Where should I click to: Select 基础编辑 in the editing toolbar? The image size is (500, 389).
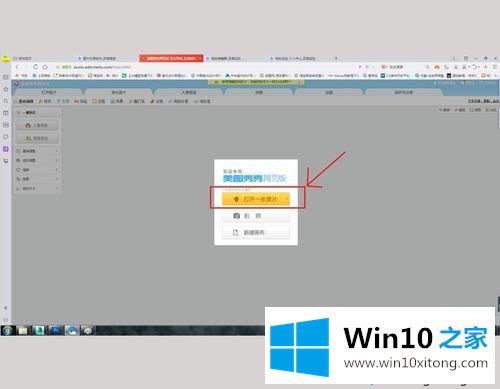[x=23, y=101]
